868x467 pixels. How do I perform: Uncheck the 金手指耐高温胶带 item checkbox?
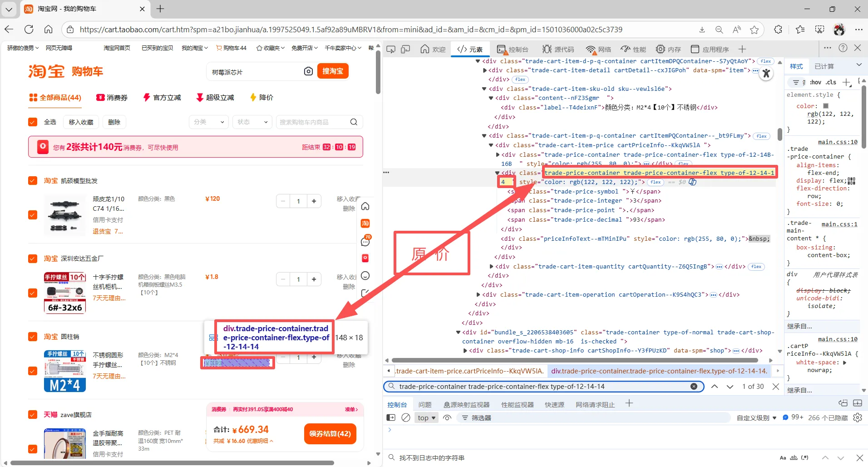tap(33, 449)
